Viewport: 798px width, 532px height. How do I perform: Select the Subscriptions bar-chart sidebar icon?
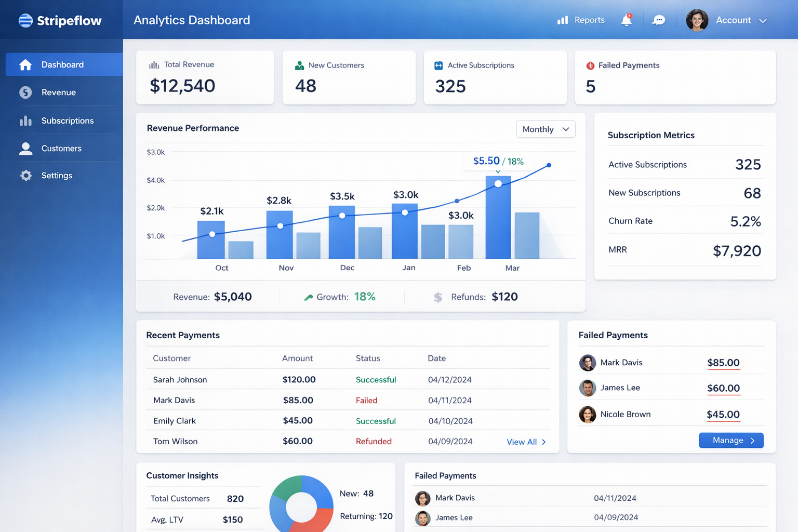(25, 120)
